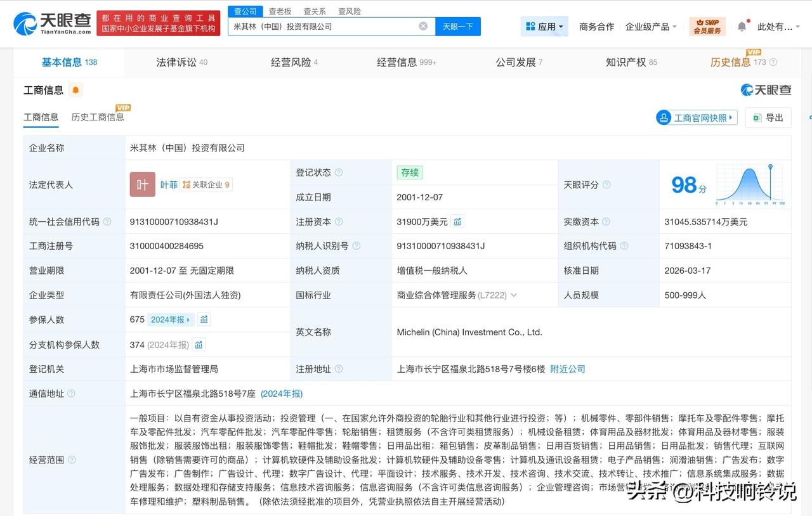
Task: Open the 经营风险 tab
Action: pos(294,62)
